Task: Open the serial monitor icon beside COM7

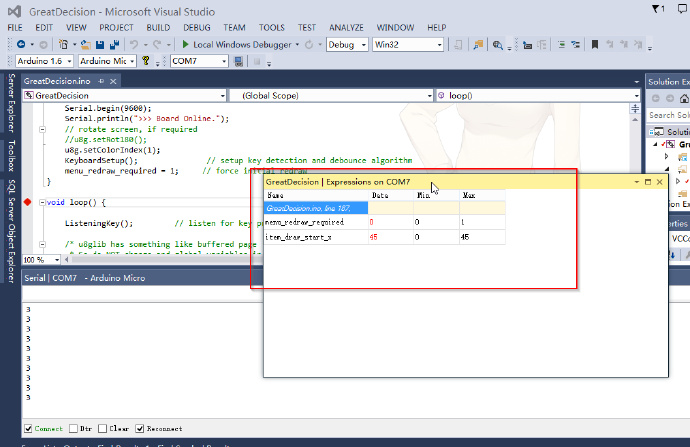Action: click(x=239, y=62)
